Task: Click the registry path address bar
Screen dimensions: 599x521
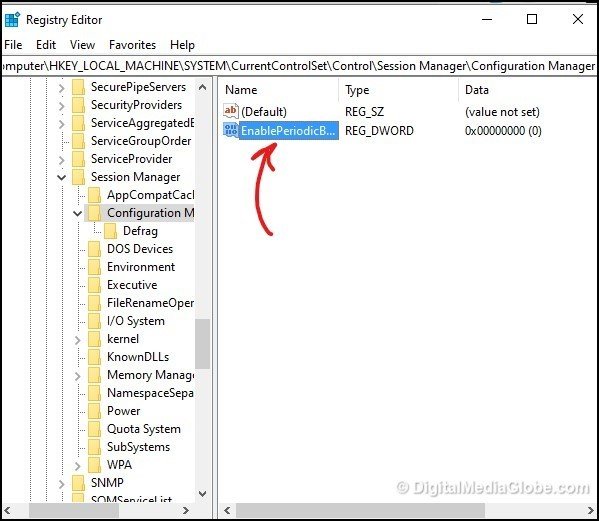Action: click(x=299, y=66)
